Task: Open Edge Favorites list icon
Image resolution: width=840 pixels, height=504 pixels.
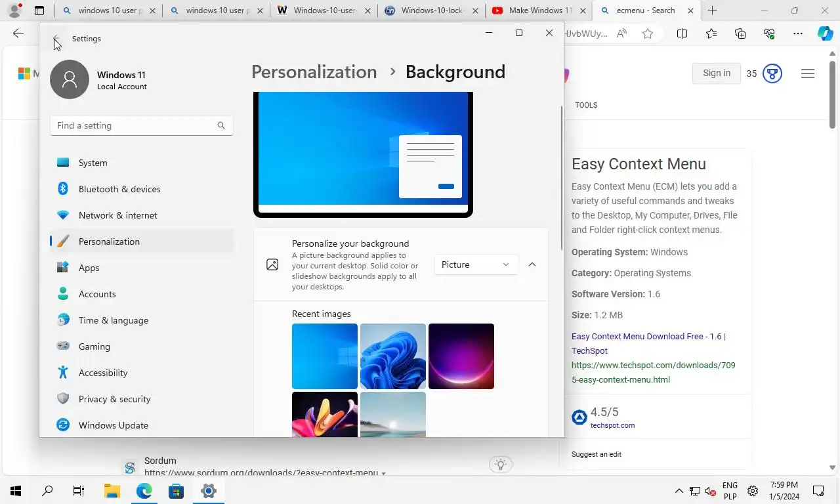Action: tap(711, 34)
